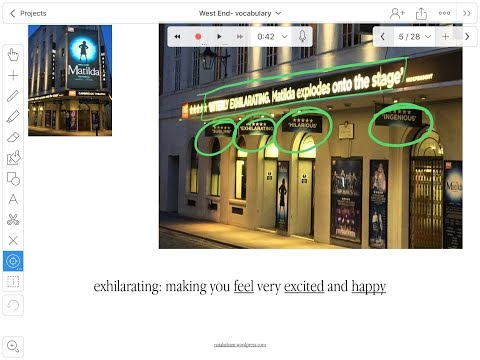Select the shapes tool

pyautogui.click(x=13, y=179)
